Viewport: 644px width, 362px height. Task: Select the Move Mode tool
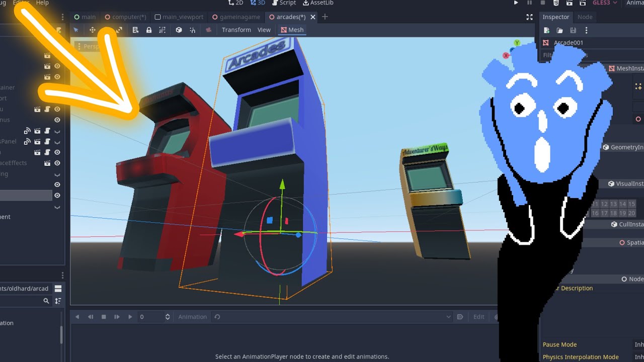[93, 30]
